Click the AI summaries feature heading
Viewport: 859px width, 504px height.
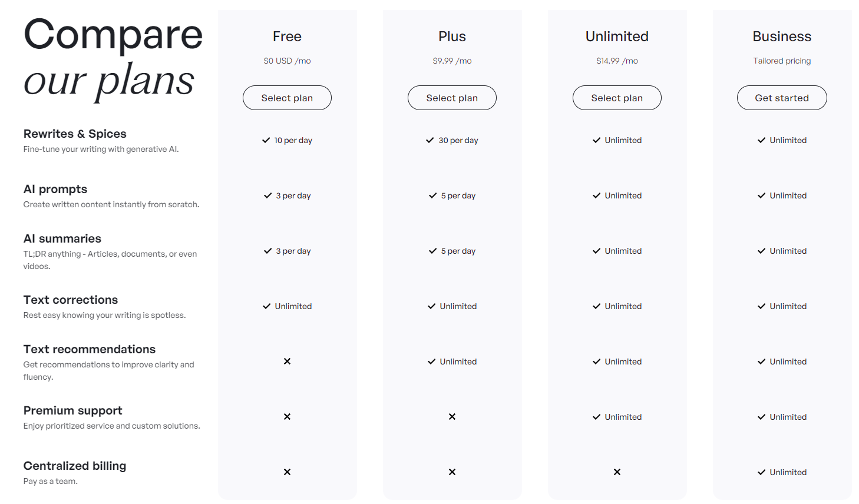(62, 238)
